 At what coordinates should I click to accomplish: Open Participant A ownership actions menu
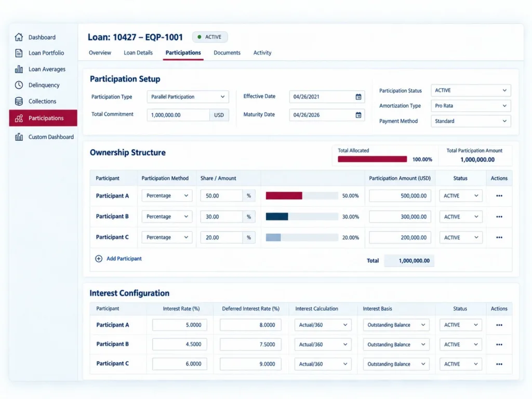click(499, 196)
